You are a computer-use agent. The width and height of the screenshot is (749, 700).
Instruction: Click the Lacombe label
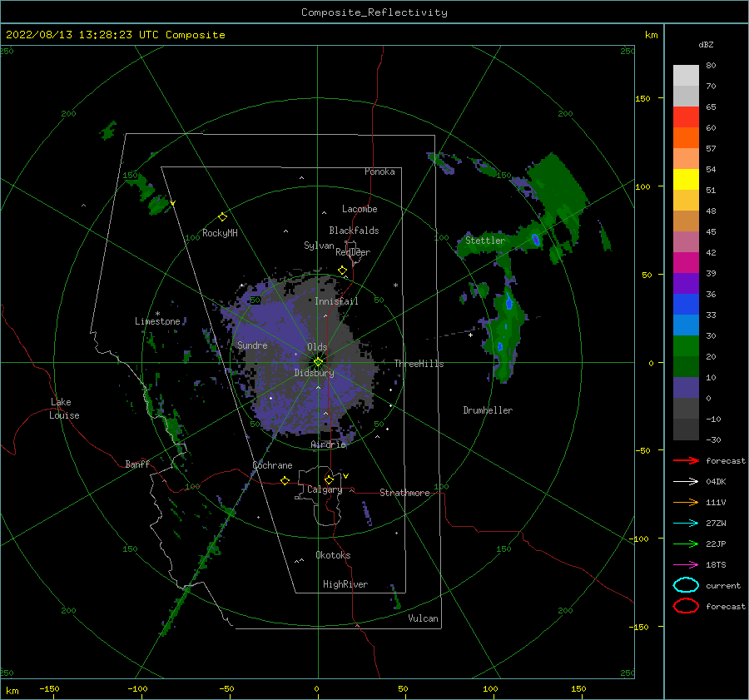(360, 209)
